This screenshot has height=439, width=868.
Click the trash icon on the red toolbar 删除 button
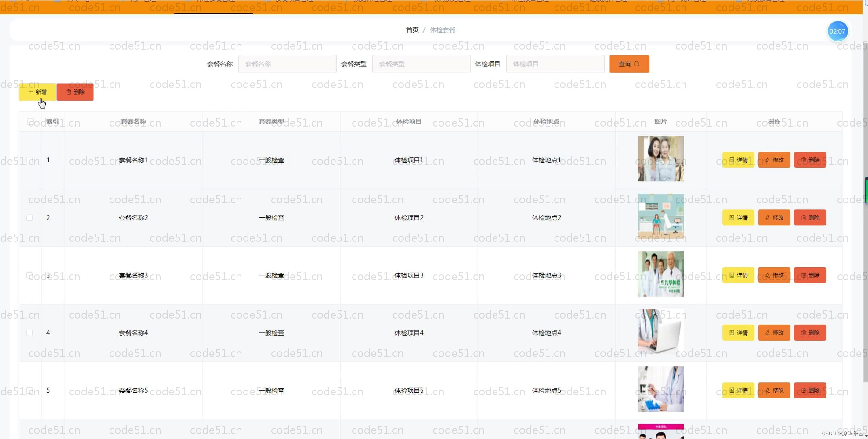[69, 91]
